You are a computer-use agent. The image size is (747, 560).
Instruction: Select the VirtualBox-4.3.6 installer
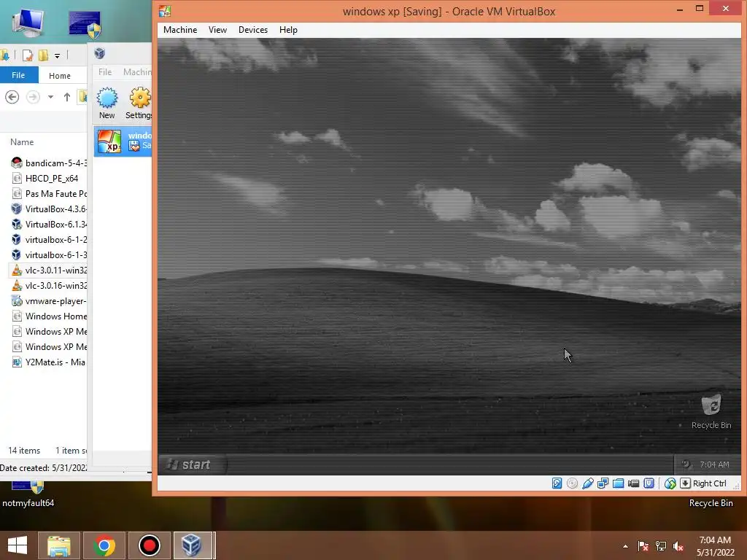click(x=49, y=209)
